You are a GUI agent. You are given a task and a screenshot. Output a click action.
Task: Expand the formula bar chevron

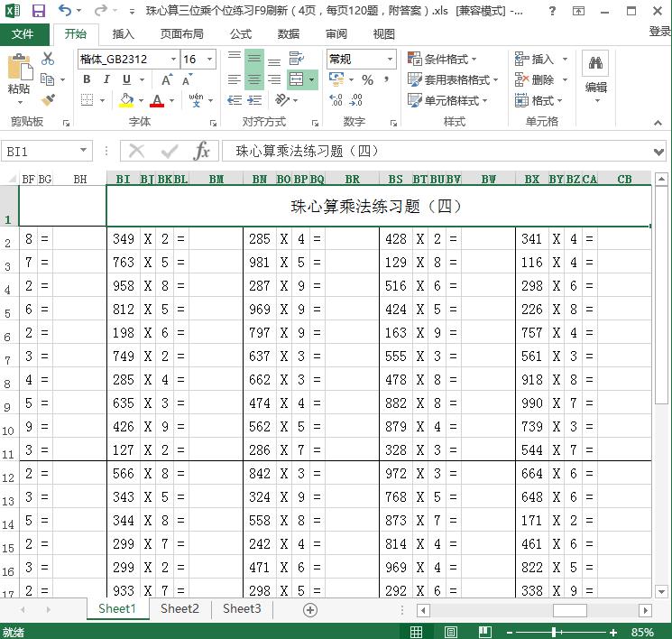pyautogui.click(x=658, y=152)
